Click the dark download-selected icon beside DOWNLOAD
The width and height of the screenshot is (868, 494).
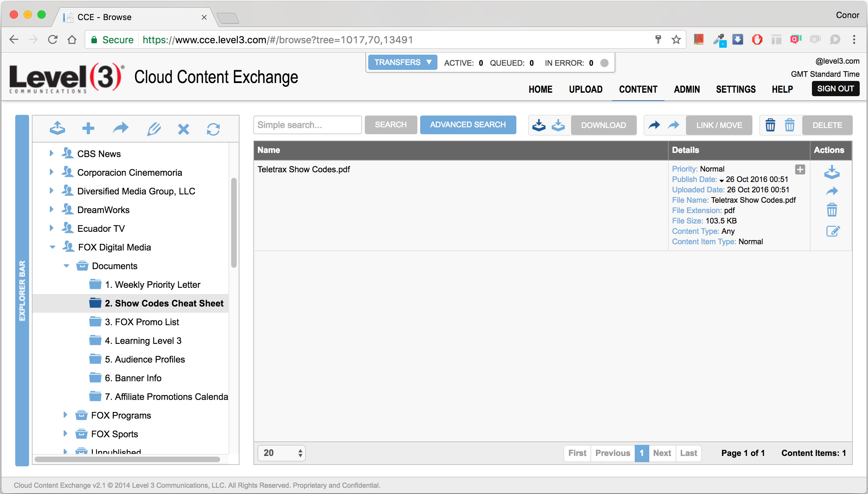pos(539,125)
